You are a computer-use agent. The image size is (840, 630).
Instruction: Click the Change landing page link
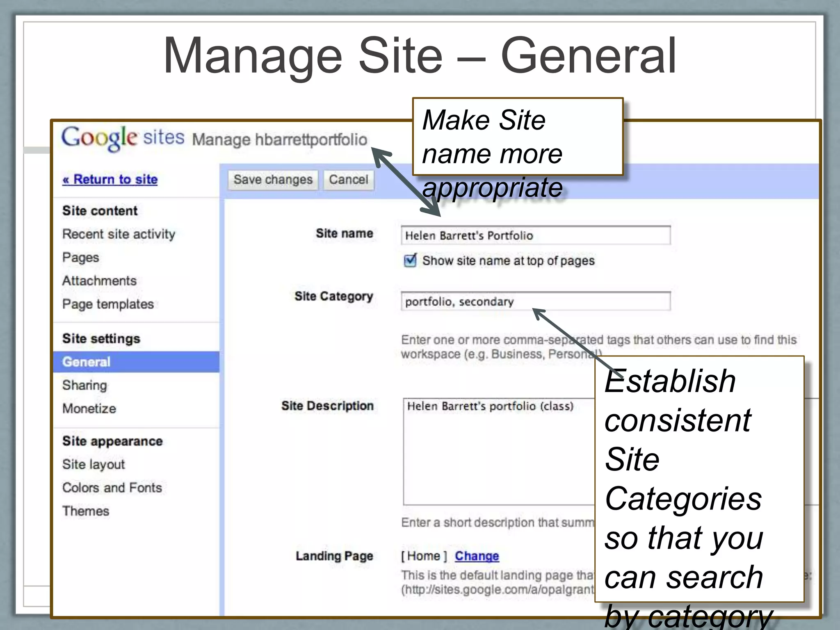tap(477, 556)
